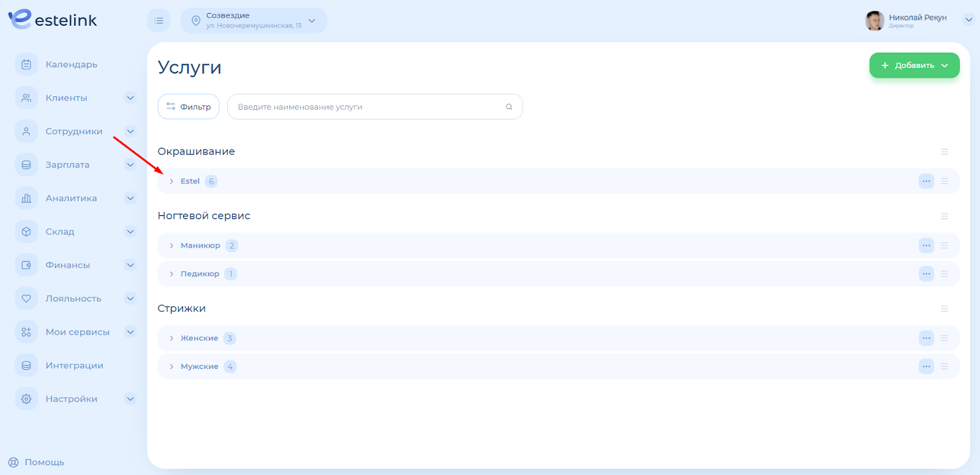The image size is (980, 475).
Task: Open the Николай Рекун profile menu
Action: pos(968,20)
